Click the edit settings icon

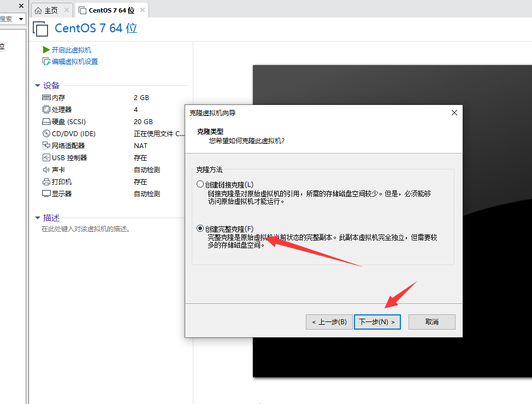coord(46,61)
